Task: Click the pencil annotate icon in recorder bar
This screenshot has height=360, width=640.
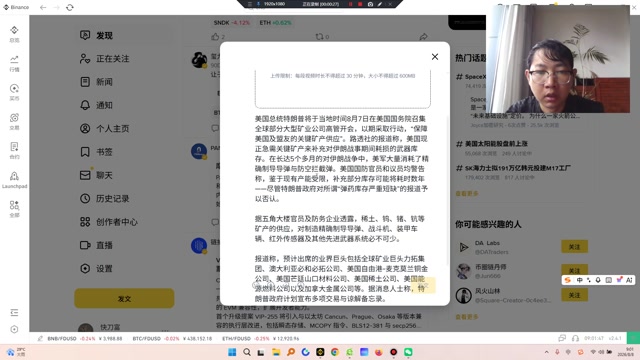Action: click(x=380, y=4)
